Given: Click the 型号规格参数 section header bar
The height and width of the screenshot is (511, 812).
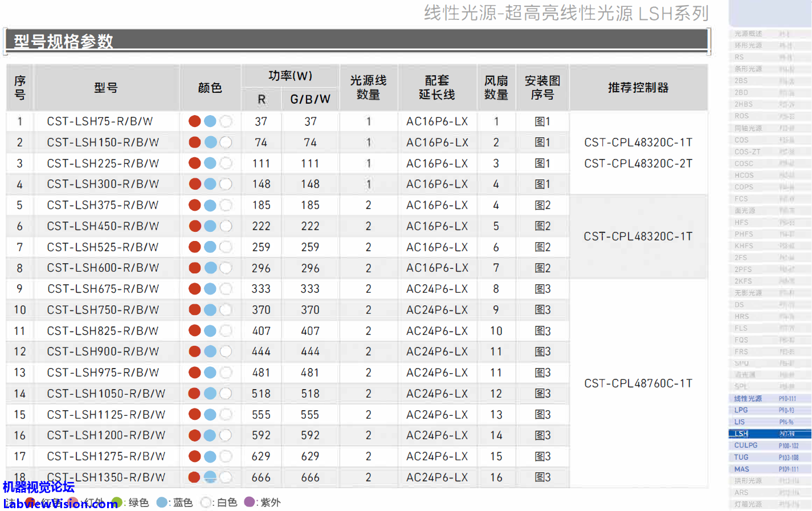Looking at the screenshot, I should 357,41.
